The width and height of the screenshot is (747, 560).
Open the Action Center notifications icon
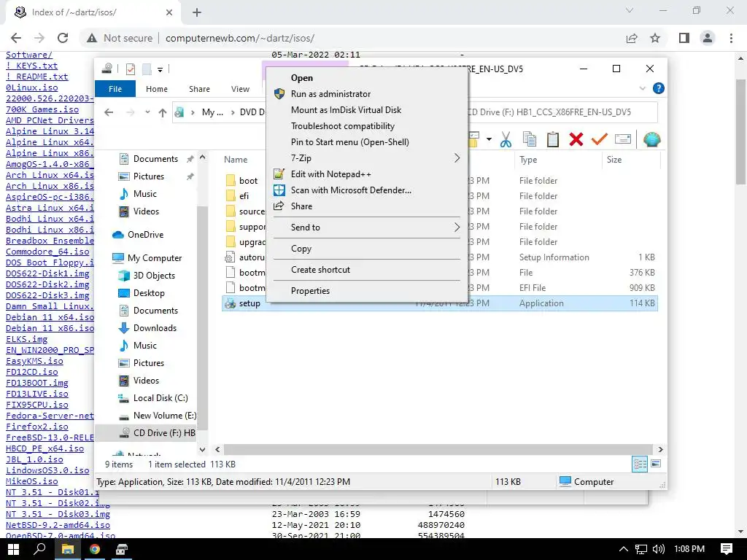pos(727,549)
